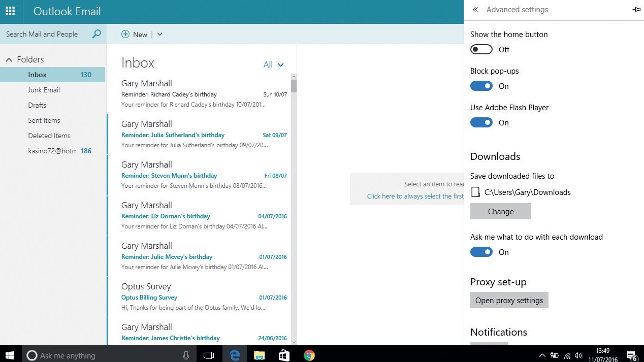
Task: Click the Cortana circle icon
Action: pos(31,355)
